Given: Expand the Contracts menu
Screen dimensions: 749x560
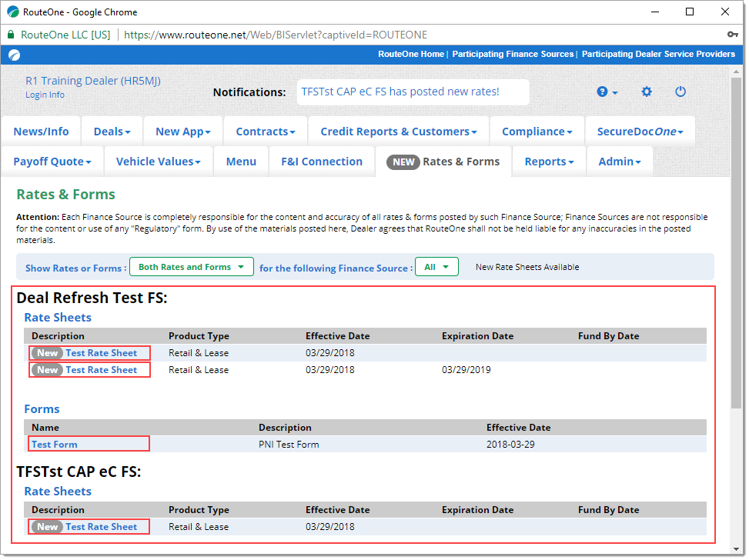Looking at the screenshot, I should tap(266, 132).
